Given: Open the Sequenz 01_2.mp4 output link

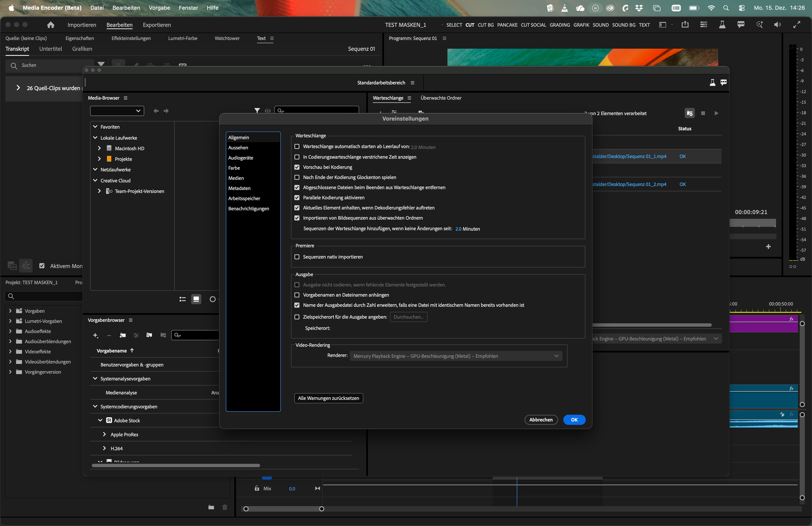Looking at the screenshot, I should [629, 184].
